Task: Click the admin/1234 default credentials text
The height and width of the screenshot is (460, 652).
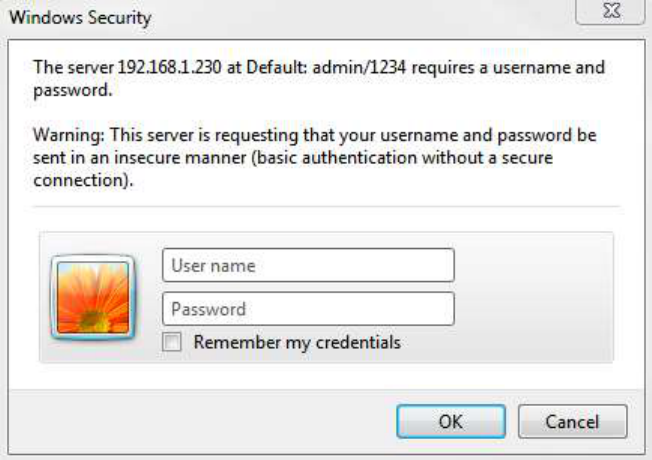Action: [x=359, y=67]
